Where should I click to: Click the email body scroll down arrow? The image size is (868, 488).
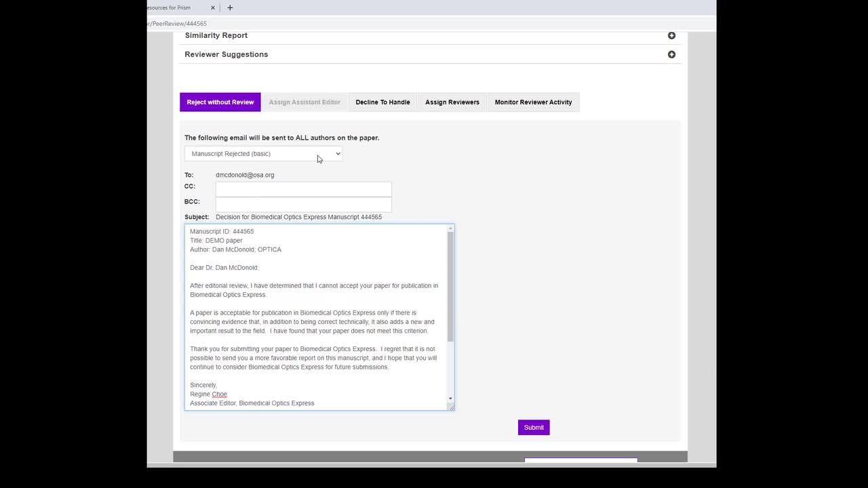click(x=450, y=399)
